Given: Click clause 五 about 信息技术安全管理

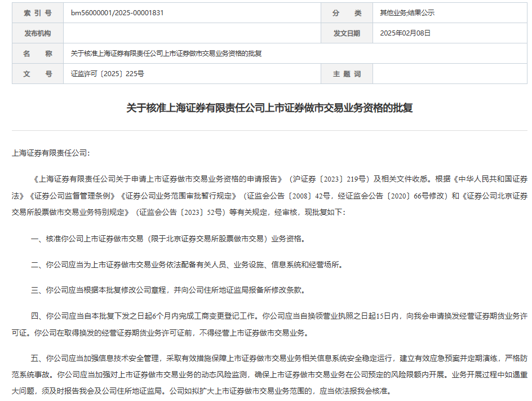Looking at the screenshot, I should pyautogui.click(x=269, y=374).
